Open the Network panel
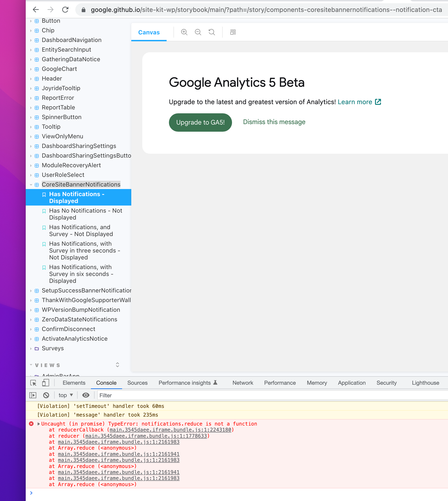The image size is (448, 501). (242, 383)
